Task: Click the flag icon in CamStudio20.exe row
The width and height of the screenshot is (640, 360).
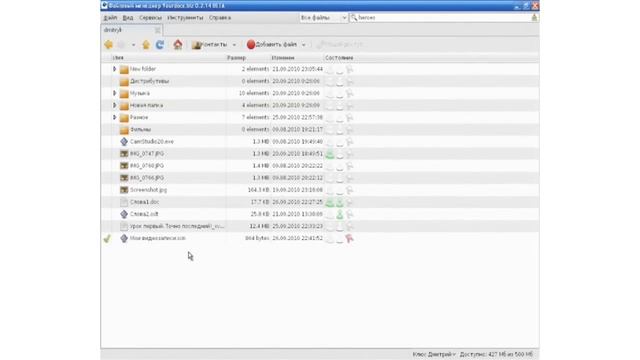Action: click(x=349, y=142)
